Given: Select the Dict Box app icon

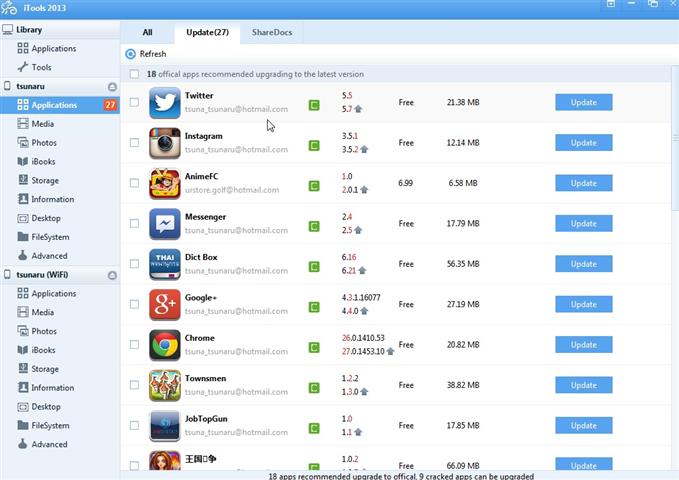Looking at the screenshot, I should click(x=165, y=264).
